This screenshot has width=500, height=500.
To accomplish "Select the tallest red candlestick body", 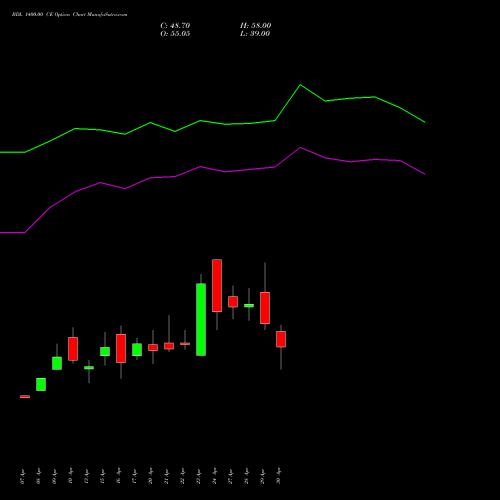I will pos(217,285).
